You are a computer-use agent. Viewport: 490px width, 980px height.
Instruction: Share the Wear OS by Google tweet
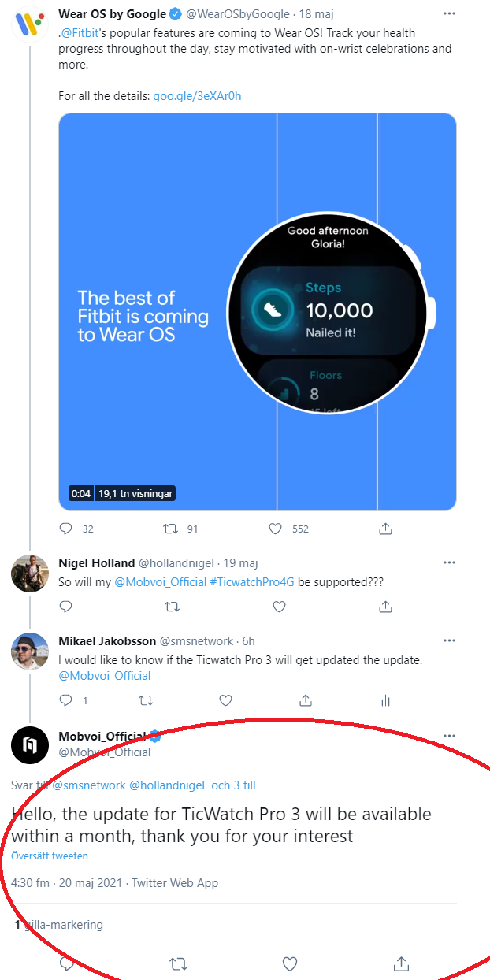[386, 529]
